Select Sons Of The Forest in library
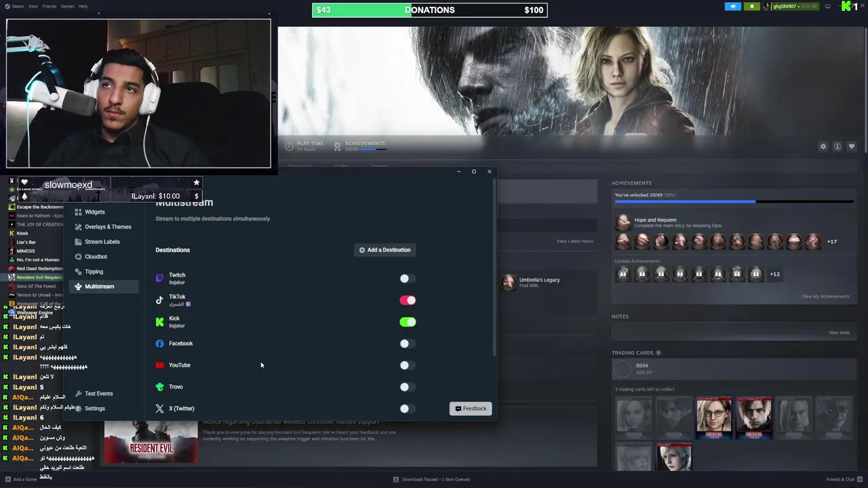The height and width of the screenshot is (488, 868). 36,286
